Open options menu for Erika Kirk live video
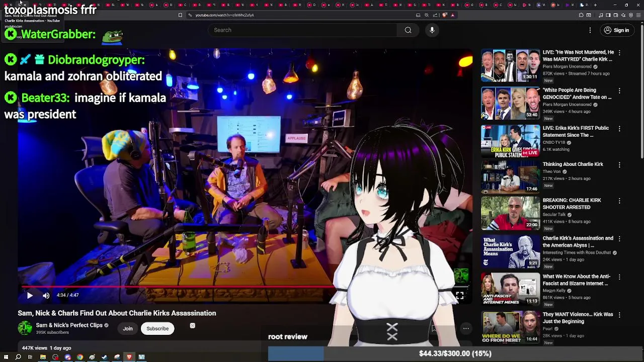 [x=619, y=129]
